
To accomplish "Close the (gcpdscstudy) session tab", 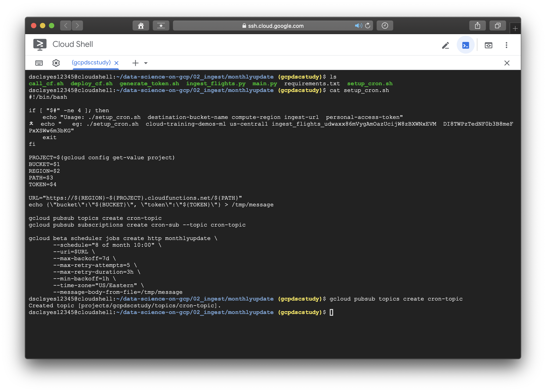I will 116,63.
